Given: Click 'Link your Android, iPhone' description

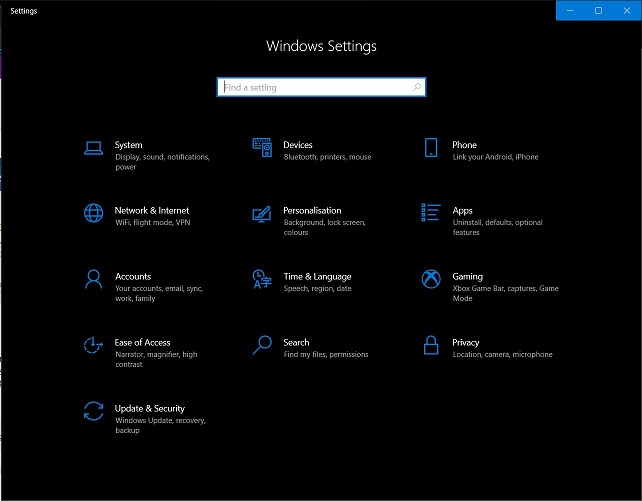Looking at the screenshot, I should [x=495, y=157].
